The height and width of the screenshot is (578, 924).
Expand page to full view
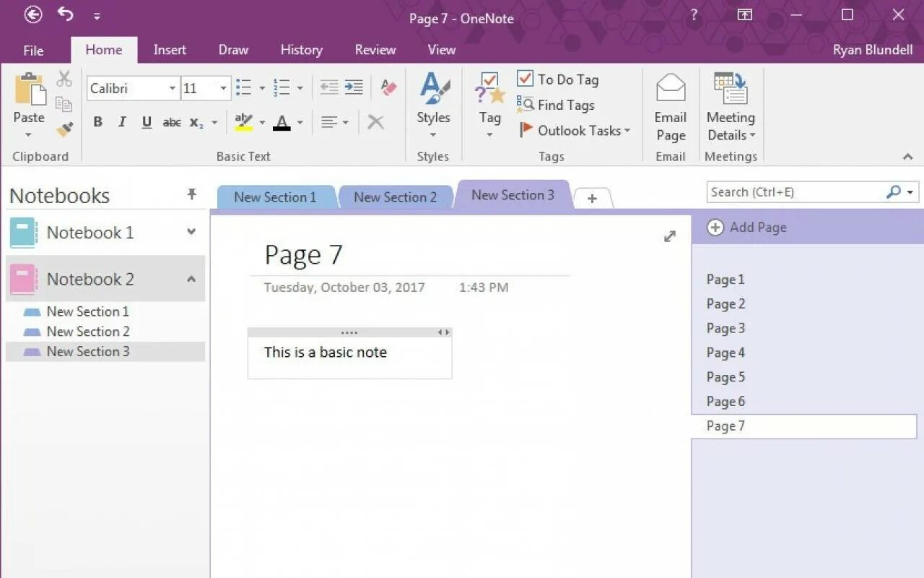pyautogui.click(x=670, y=236)
